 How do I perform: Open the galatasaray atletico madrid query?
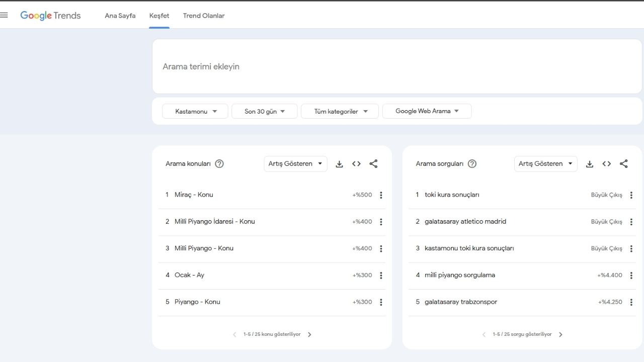465,222
